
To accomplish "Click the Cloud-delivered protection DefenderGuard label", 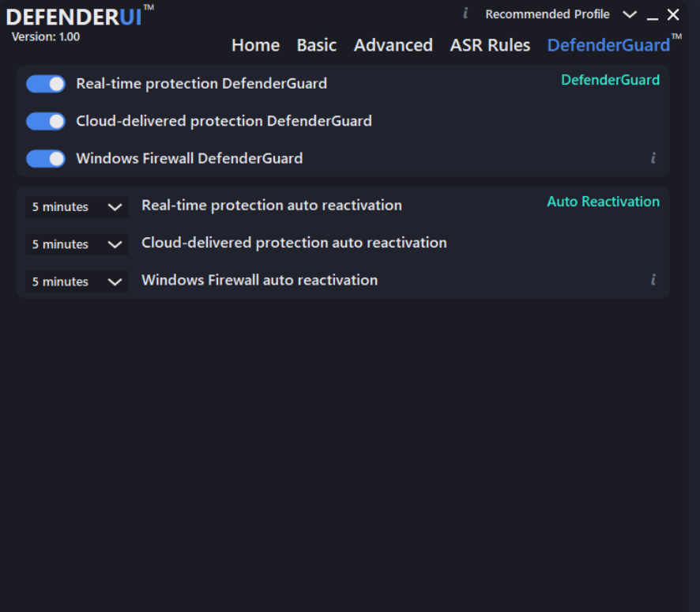I will pyautogui.click(x=224, y=121).
